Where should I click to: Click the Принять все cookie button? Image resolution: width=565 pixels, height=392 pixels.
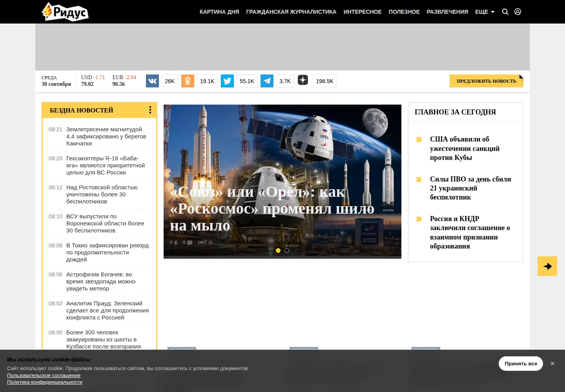click(x=521, y=364)
